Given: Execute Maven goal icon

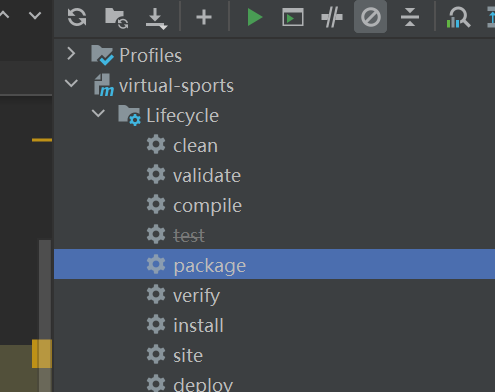Looking at the screenshot, I should point(293,17).
